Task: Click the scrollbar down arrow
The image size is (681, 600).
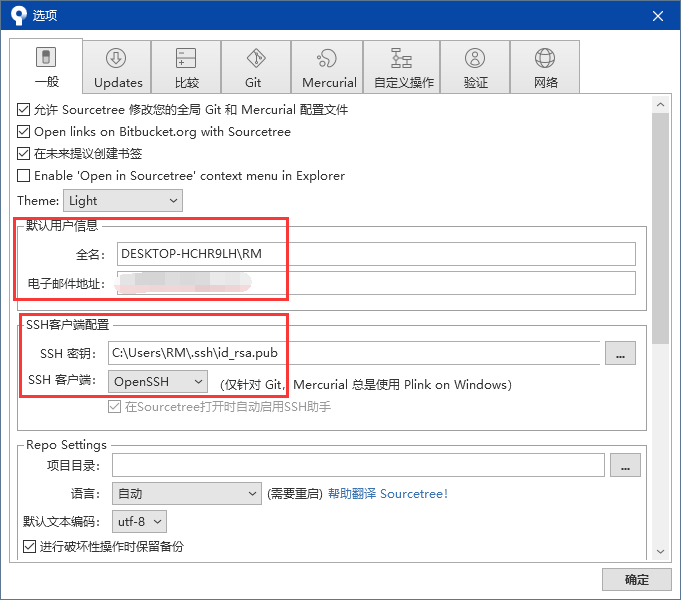Action: click(x=661, y=551)
